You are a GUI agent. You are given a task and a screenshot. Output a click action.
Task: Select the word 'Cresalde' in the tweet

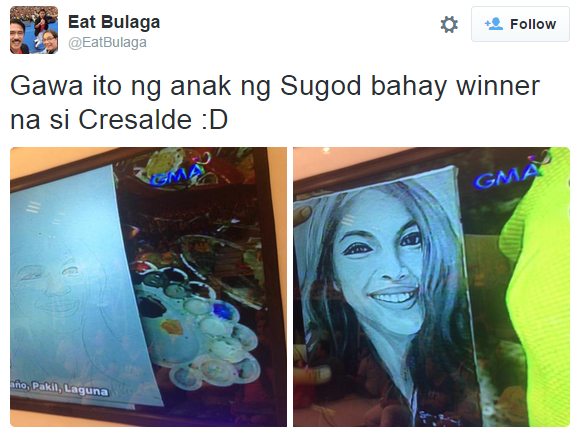tap(135, 120)
